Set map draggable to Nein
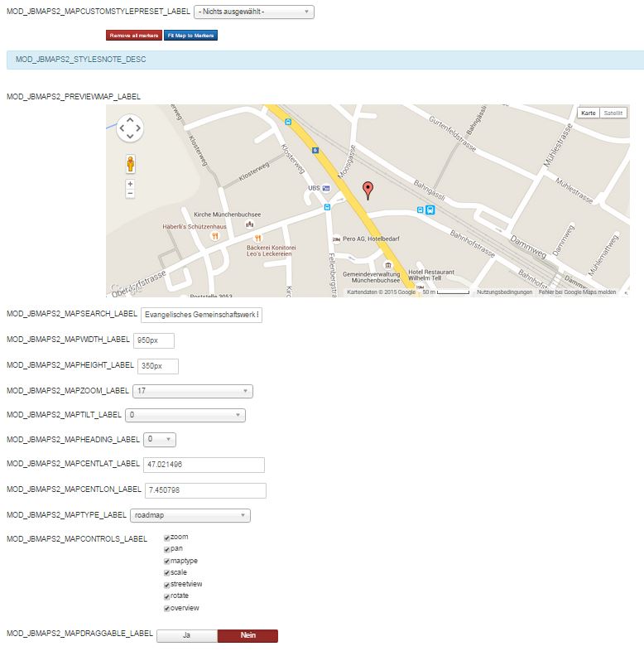 (248, 635)
